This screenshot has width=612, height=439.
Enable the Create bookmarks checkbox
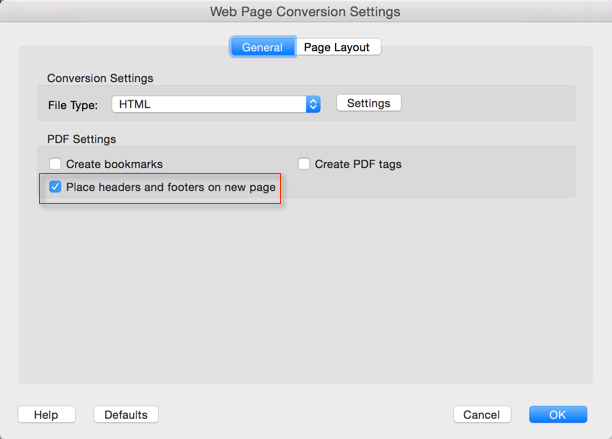click(x=56, y=164)
